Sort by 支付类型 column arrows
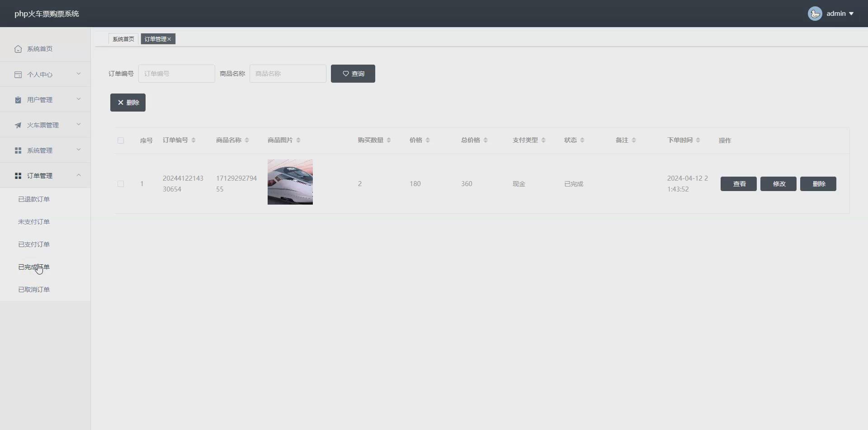 (543, 140)
